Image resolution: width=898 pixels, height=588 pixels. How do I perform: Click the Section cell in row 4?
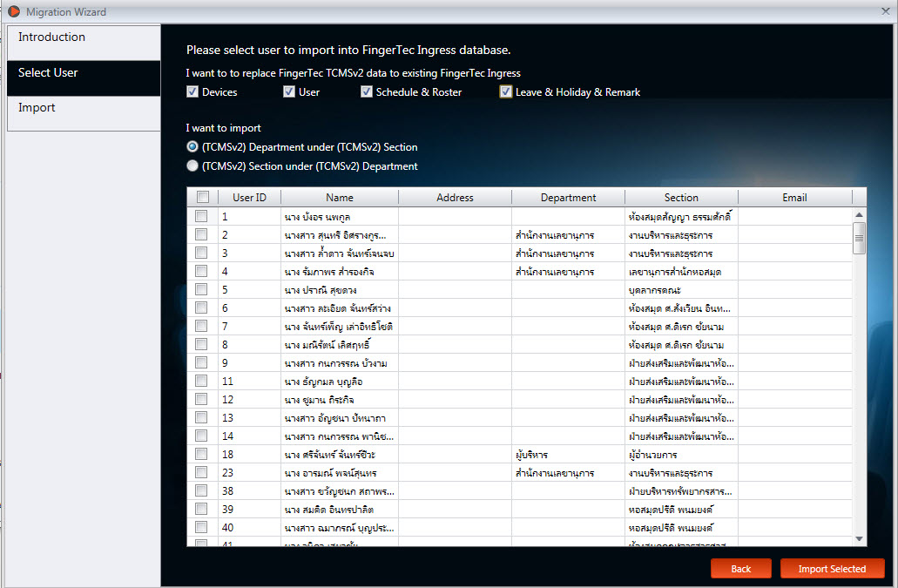pyautogui.click(x=681, y=272)
